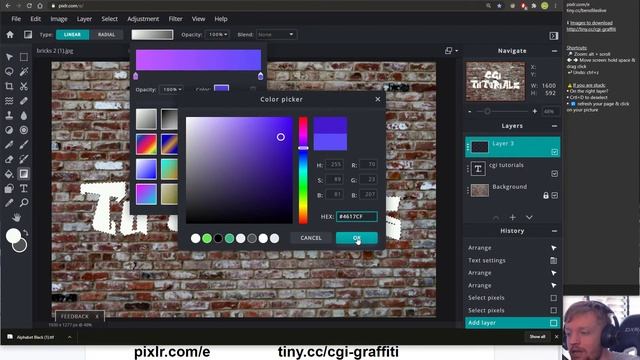This screenshot has height=360, width=640.
Task: Click Show all downloads
Action: 537,337
